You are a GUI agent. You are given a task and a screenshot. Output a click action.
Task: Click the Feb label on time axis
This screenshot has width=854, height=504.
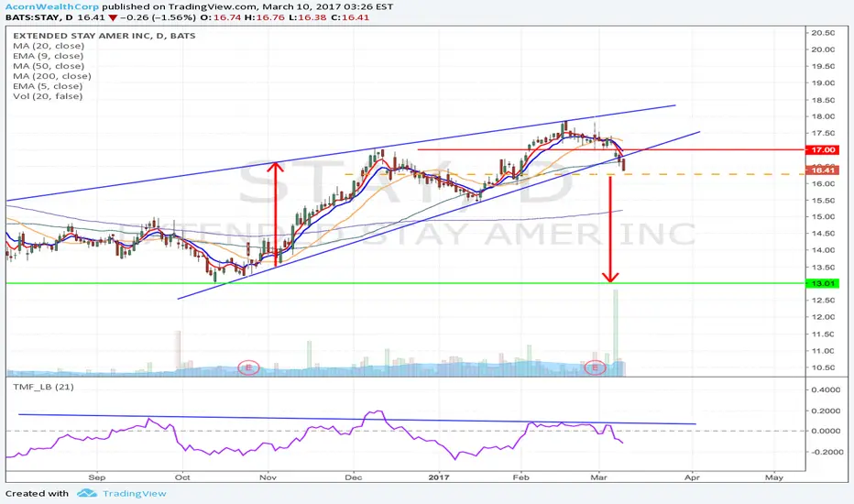(521, 477)
